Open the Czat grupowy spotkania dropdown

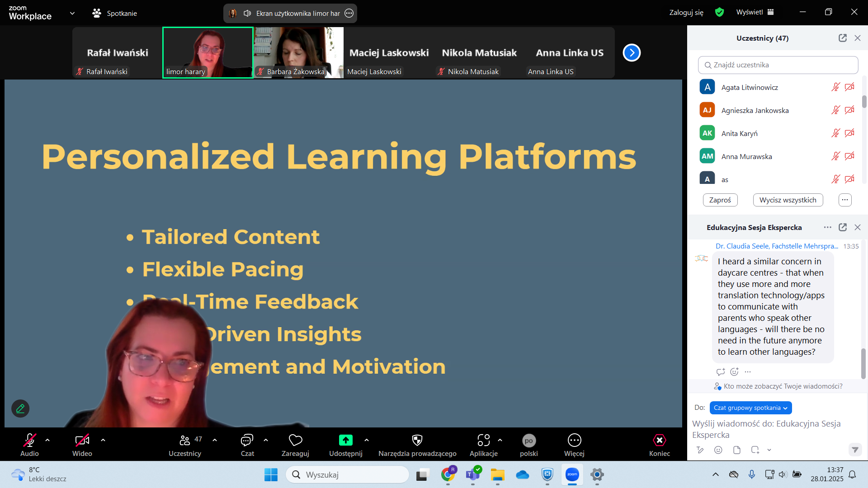coord(750,408)
